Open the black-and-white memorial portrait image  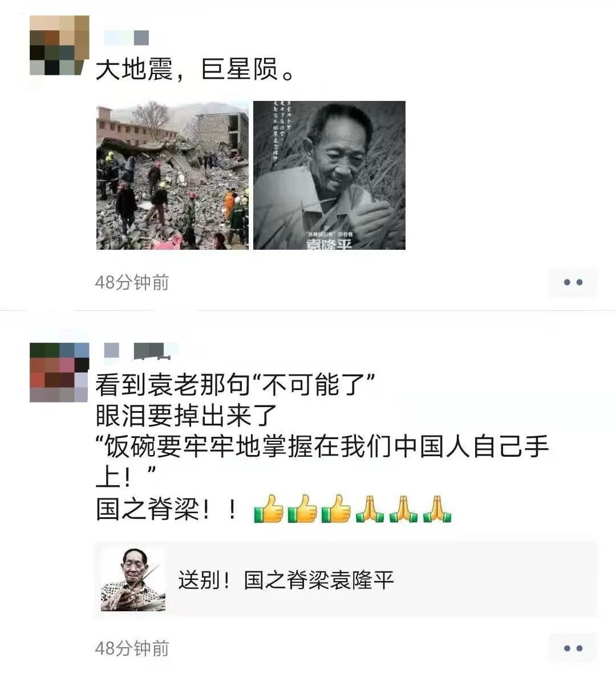[x=329, y=176]
